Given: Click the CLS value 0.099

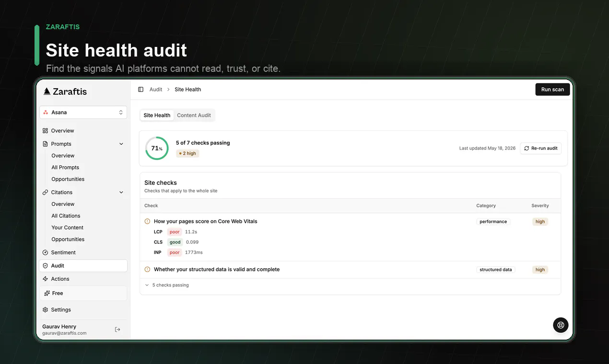Looking at the screenshot, I should [192, 242].
